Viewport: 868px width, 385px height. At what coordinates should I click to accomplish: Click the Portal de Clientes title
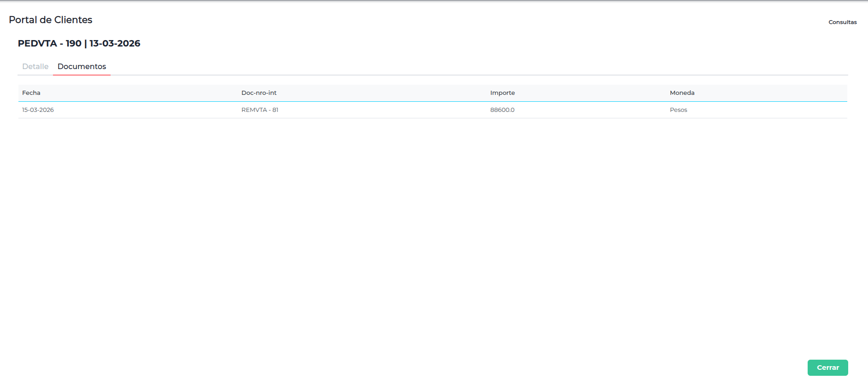[51, 20]
